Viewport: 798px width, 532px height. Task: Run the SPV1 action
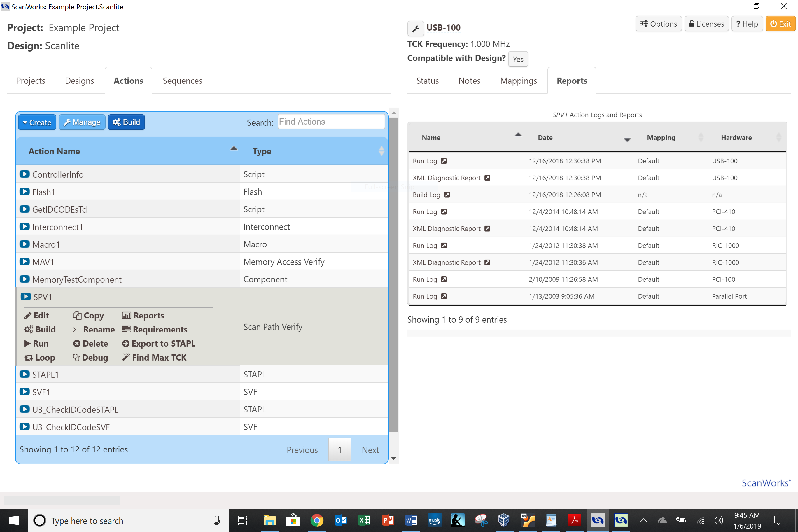[x=36, y=343]
